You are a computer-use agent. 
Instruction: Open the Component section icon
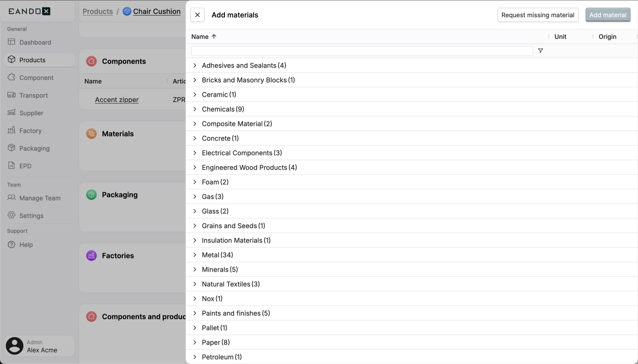click(x=11, y=77)
